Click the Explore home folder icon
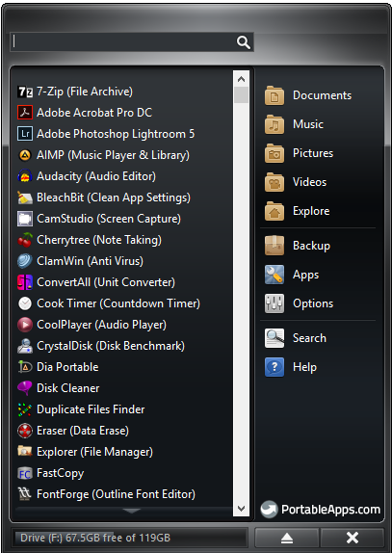 274,211
